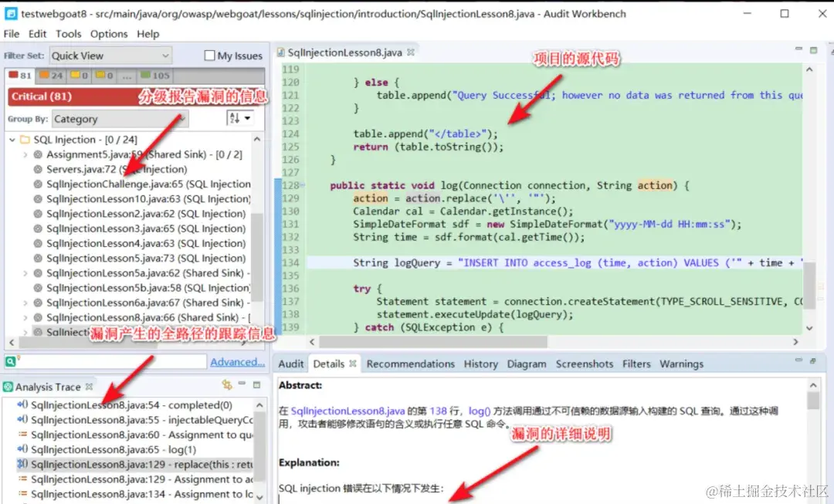The image size is (834, 504).
Task: Expand the SqlInjectionLesson8.java:66 node
Action: (x=25, y=318)
